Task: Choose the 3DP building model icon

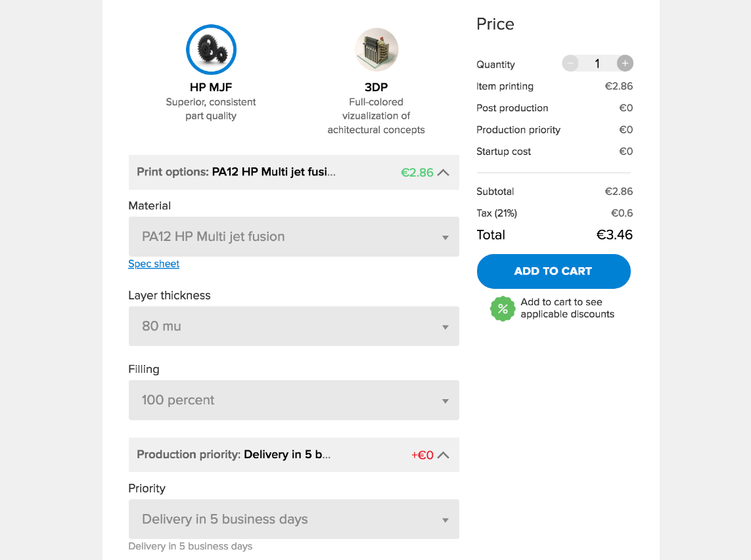Action: click(x=376, y=49)
